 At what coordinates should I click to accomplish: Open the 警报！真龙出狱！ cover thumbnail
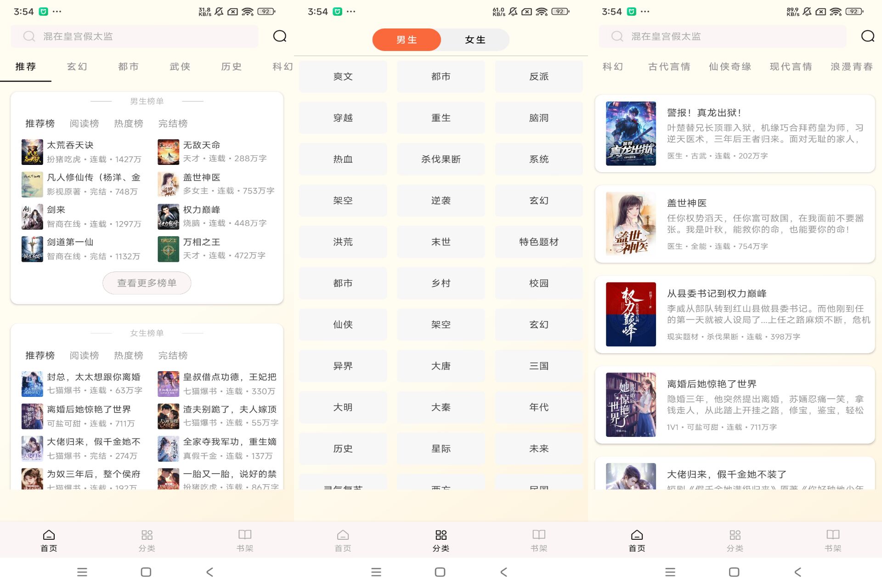631,133
